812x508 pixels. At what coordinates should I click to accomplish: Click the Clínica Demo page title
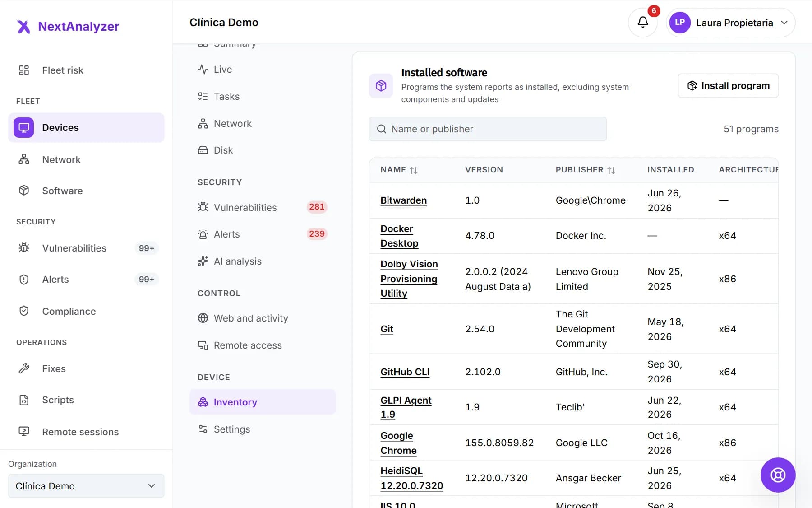(224, 22)
